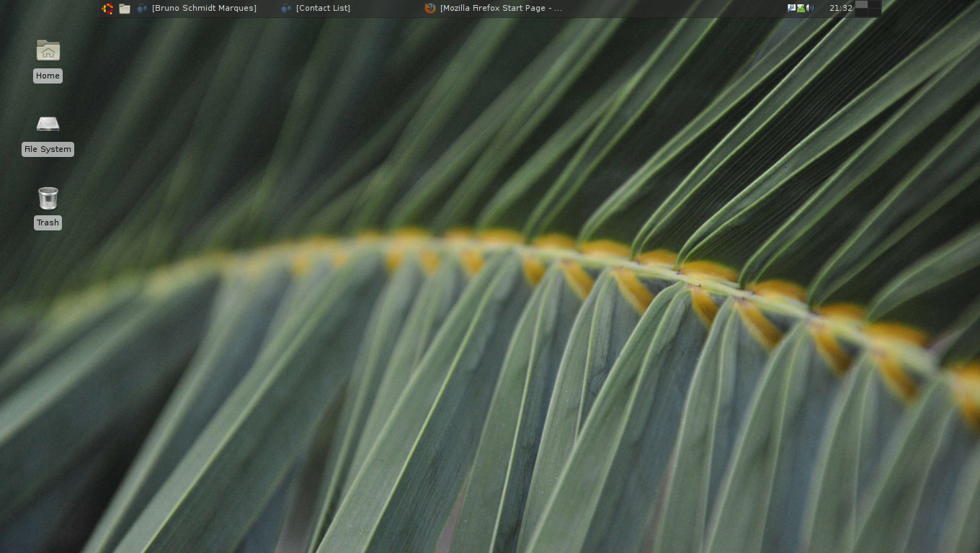Viewport: 980px width, 553px height.
Task: Switch to the top-left highlighted workspace
Action: tap(861, 4)
